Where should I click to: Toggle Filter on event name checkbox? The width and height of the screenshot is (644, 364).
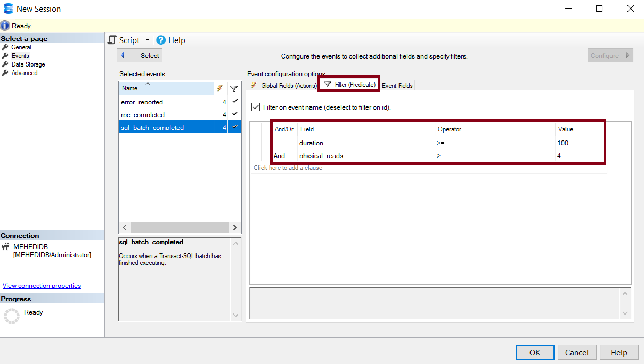256,107
